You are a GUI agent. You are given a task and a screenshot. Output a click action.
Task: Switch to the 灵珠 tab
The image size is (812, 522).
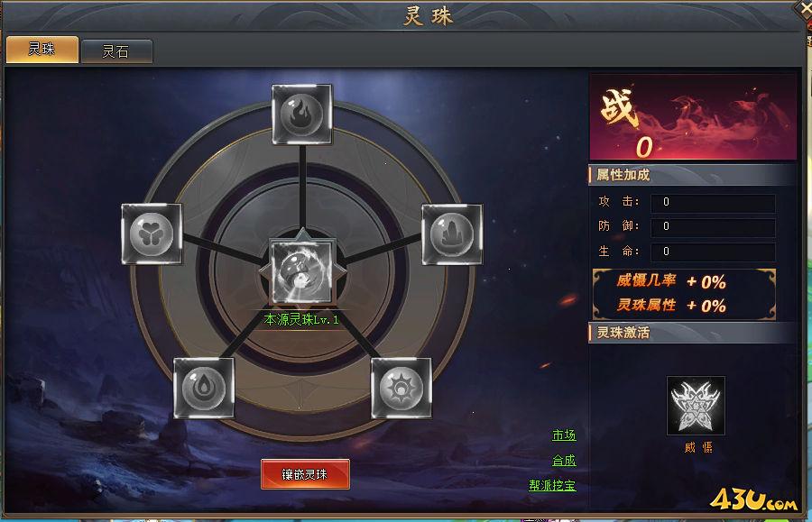point(42,50)
